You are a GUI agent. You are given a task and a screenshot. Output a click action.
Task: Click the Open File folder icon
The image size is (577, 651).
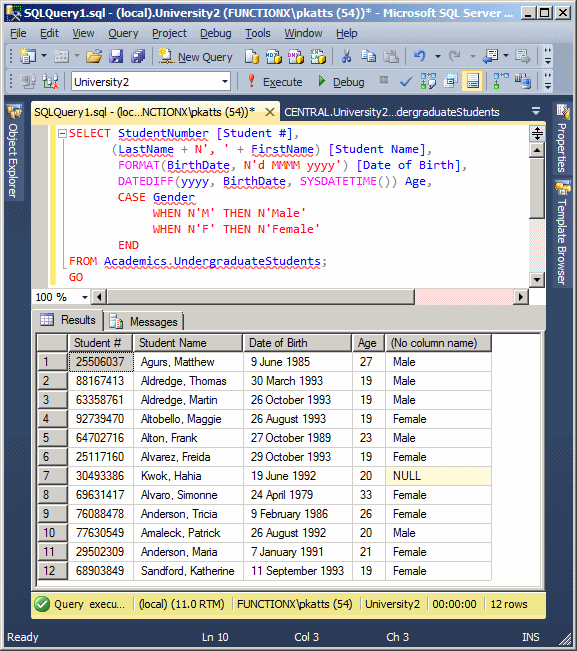click(94, 56)
